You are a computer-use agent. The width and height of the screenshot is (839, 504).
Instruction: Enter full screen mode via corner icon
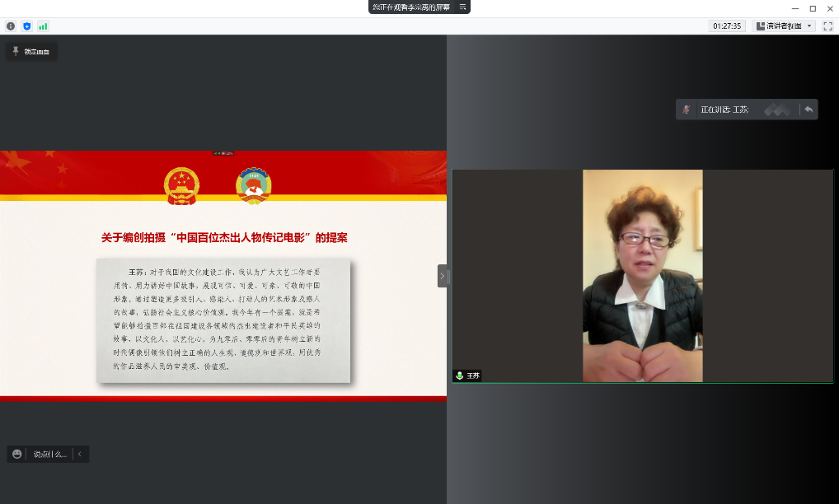click(x=827, y=26)
